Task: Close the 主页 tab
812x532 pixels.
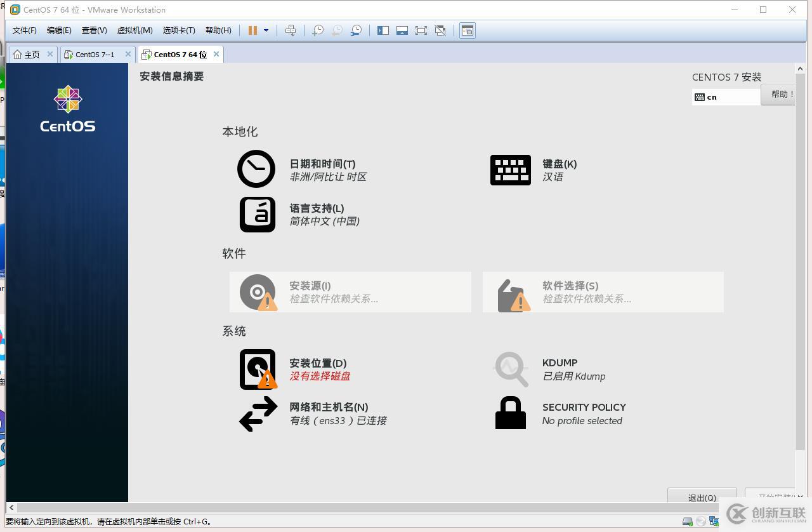Action: tap(50, 54)
